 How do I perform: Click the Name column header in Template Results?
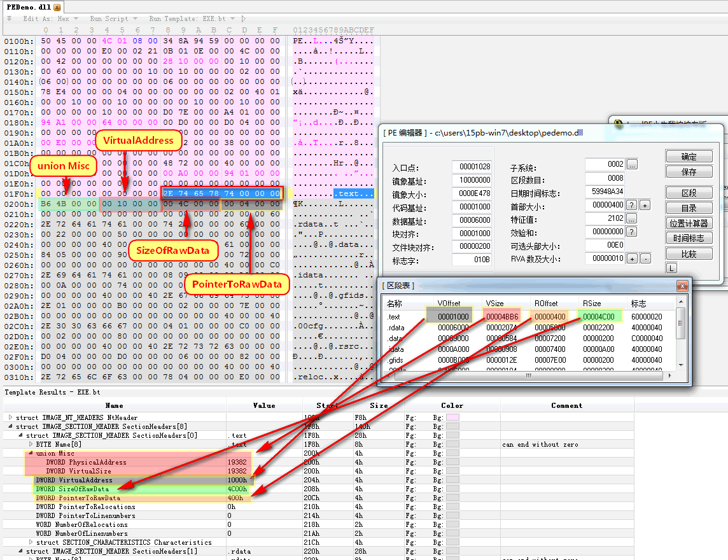pyautogui.click(x=114, y=405)
